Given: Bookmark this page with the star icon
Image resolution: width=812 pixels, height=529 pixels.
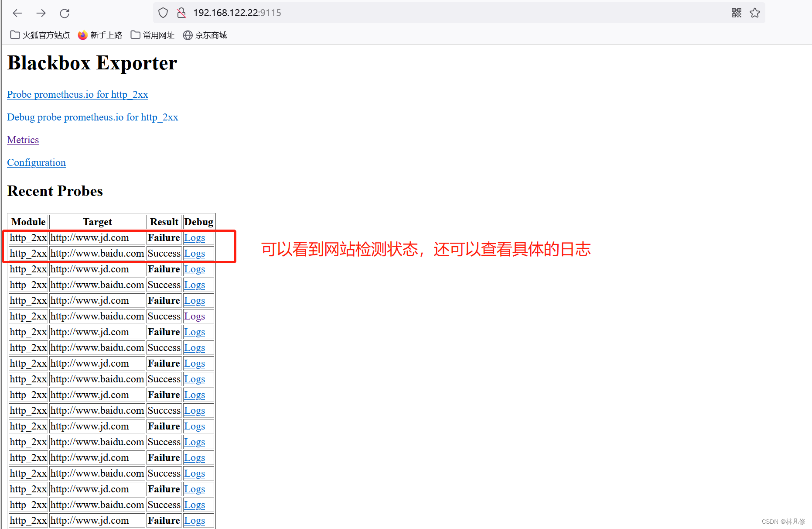Looking at the screenshot, I should click(x=755, y=13).
